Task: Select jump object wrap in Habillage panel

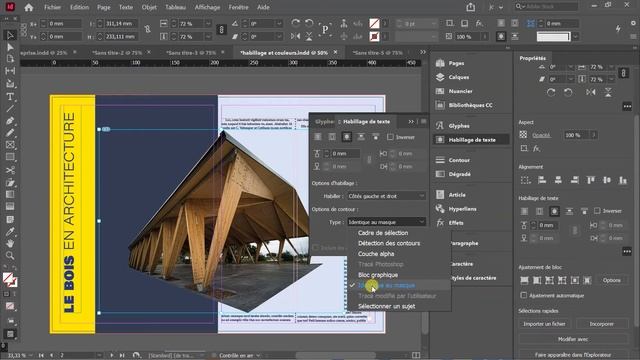Action: point(361,137)
